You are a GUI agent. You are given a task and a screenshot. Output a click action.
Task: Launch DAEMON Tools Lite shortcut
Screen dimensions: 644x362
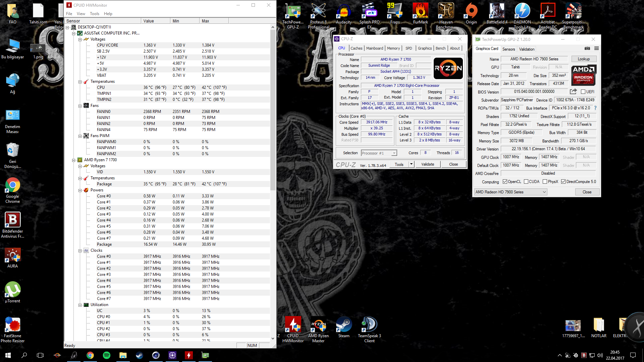pyautogui.click(x=522, y=16)
